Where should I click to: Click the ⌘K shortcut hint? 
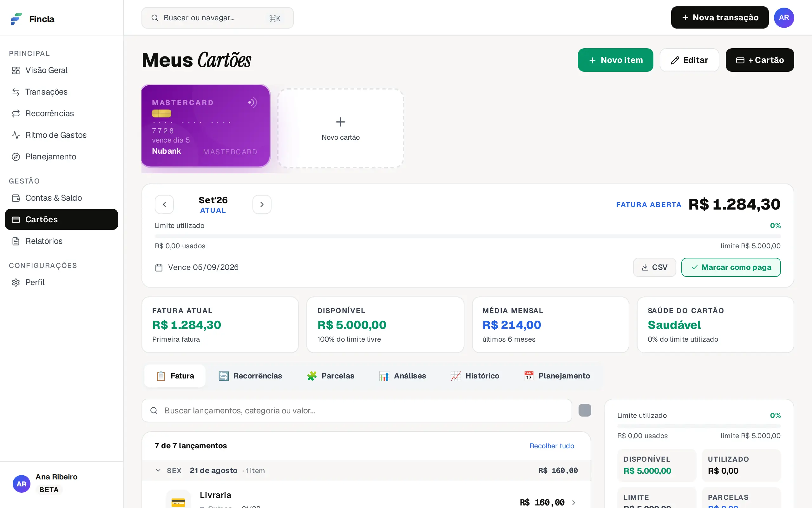pyautogui.click(x=275, y=18)
